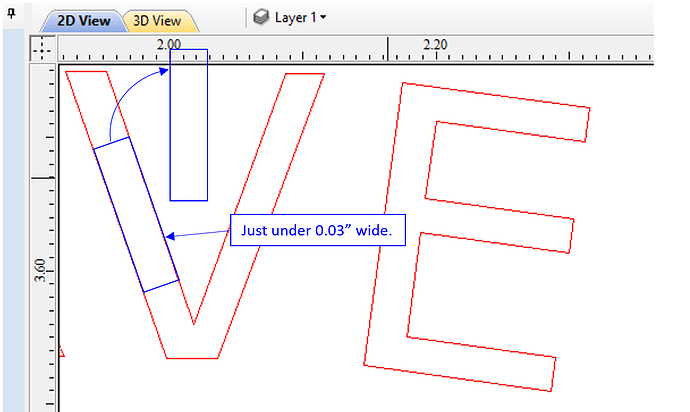Viewport: 690px width, 412px height.
Task: Expand the Layer 1 dropdown arrow
Action: (x=323, y=19)
